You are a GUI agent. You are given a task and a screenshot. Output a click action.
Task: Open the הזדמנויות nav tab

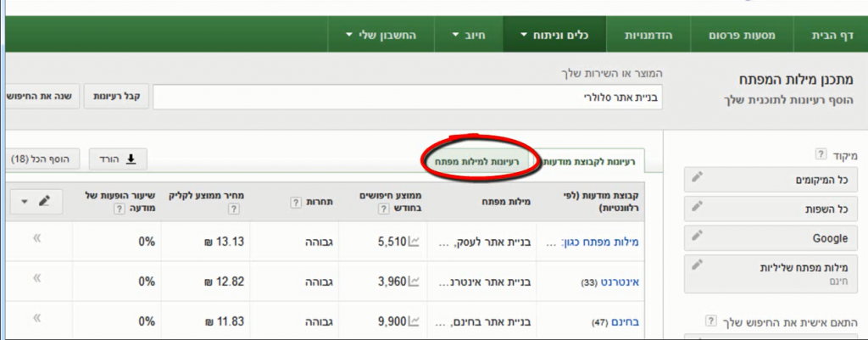[x=648, y=35]
